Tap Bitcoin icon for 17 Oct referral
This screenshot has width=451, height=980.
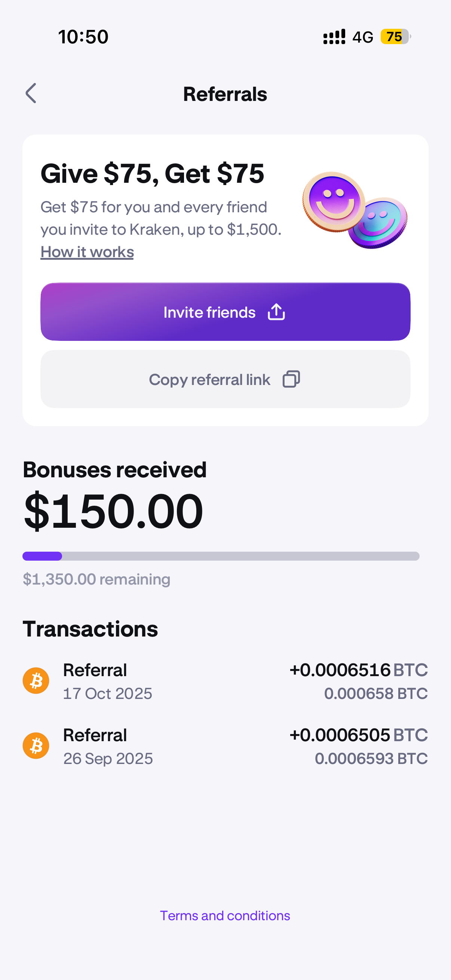[x=36, y=681]
